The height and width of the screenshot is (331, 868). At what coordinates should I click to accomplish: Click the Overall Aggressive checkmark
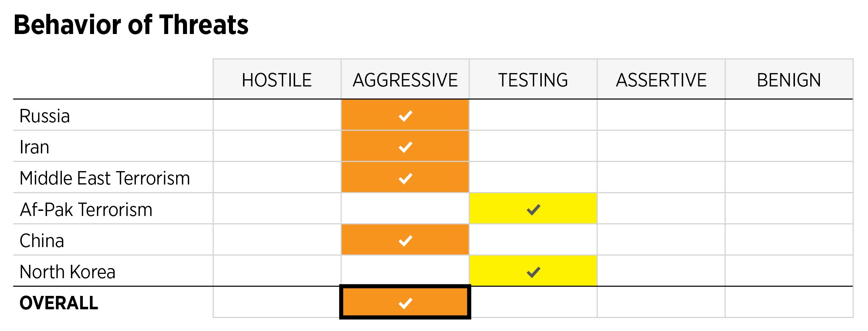tap(405, 303)
